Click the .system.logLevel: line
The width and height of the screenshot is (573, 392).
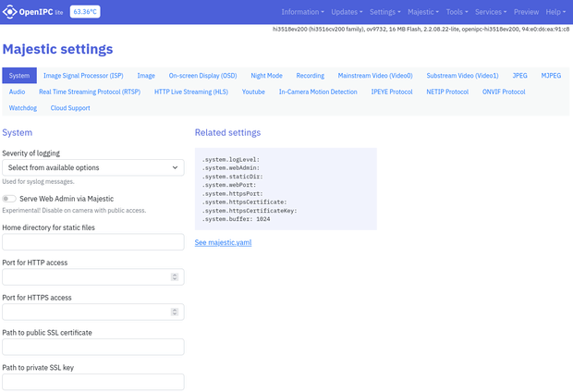pos(231,160)
